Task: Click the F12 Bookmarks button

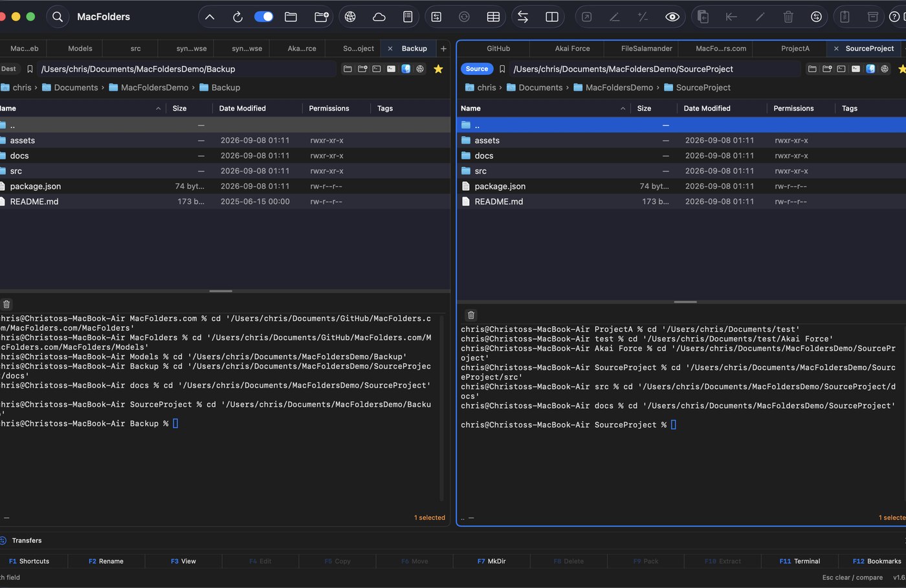Action: tap(876, 561)
